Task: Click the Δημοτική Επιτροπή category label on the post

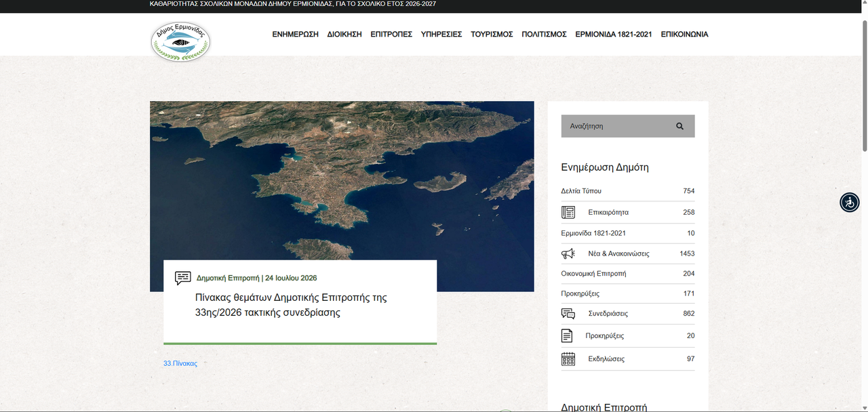Action: (228, 278)
